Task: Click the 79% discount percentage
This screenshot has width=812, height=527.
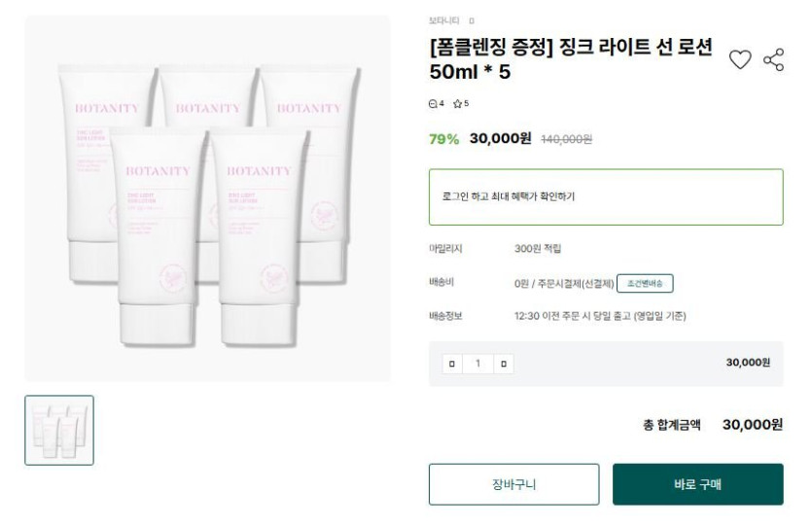Action: (x=443, y=139)
